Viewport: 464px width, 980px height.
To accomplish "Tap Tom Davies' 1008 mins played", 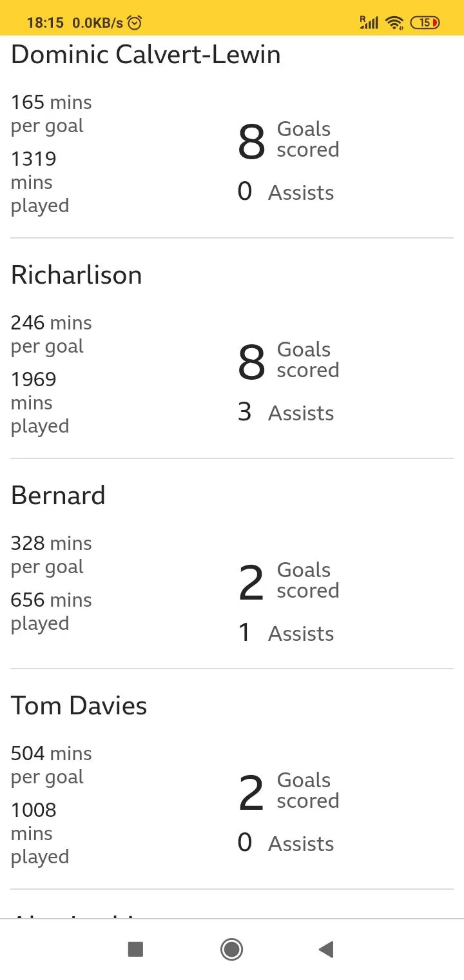I will tap(40, 833).
